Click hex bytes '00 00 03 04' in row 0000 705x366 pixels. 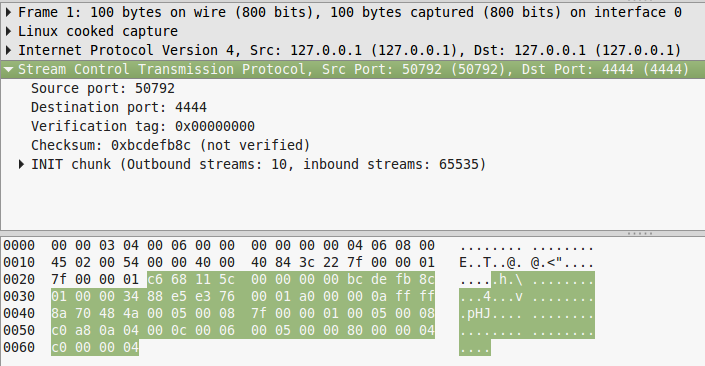pyautogui.click(x=95, y=245)
